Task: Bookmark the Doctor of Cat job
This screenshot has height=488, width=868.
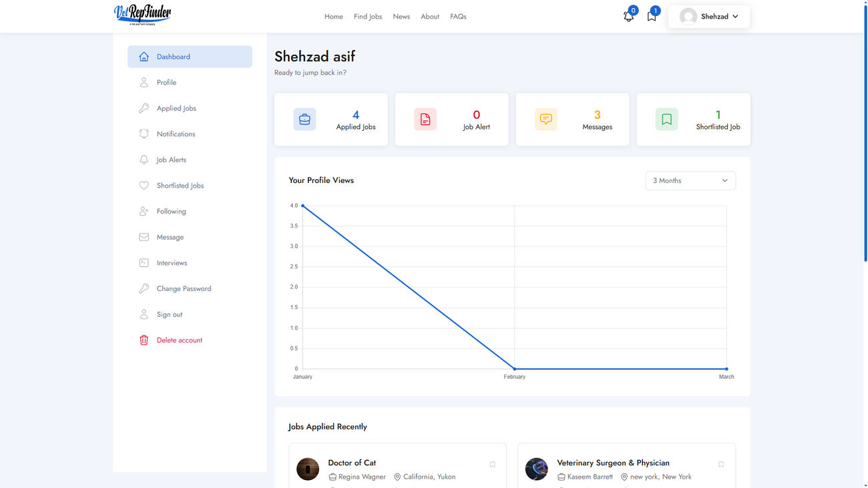Action: [x=493, y=465]
